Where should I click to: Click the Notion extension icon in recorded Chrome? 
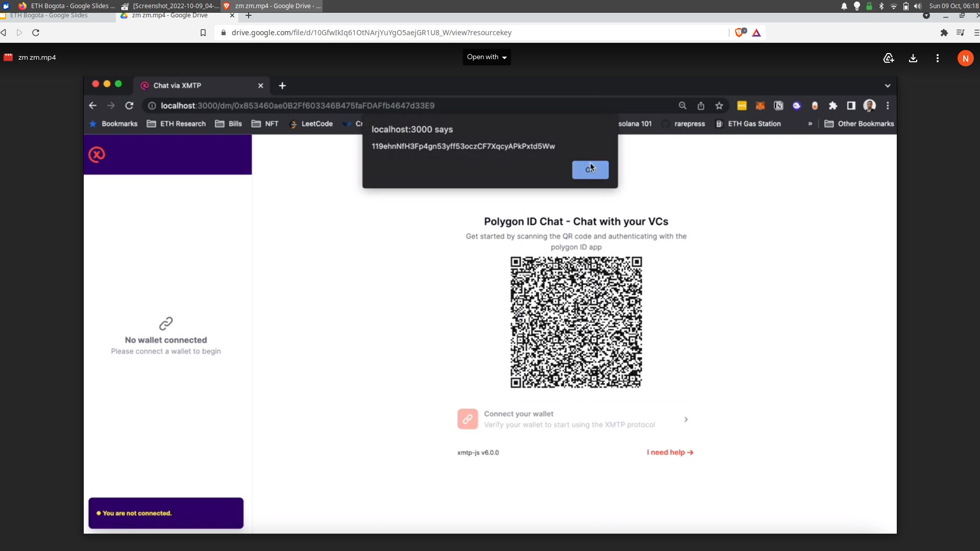(778, 106)
